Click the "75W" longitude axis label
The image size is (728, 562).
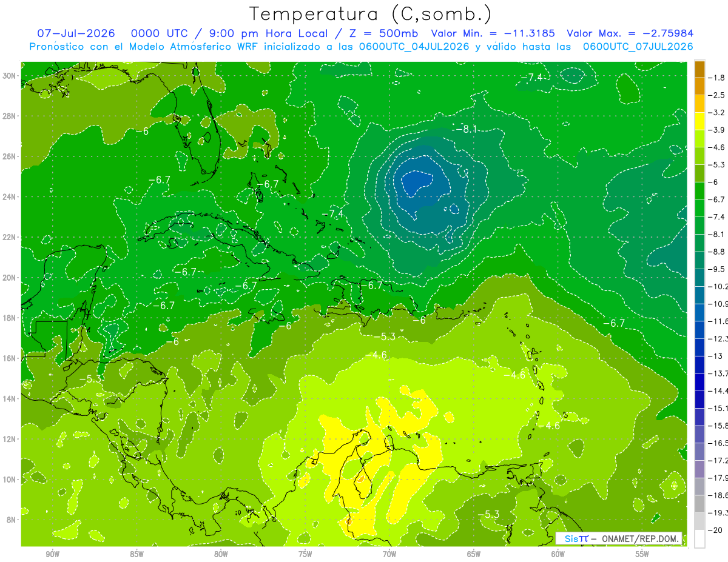click(x=305, y=554)
